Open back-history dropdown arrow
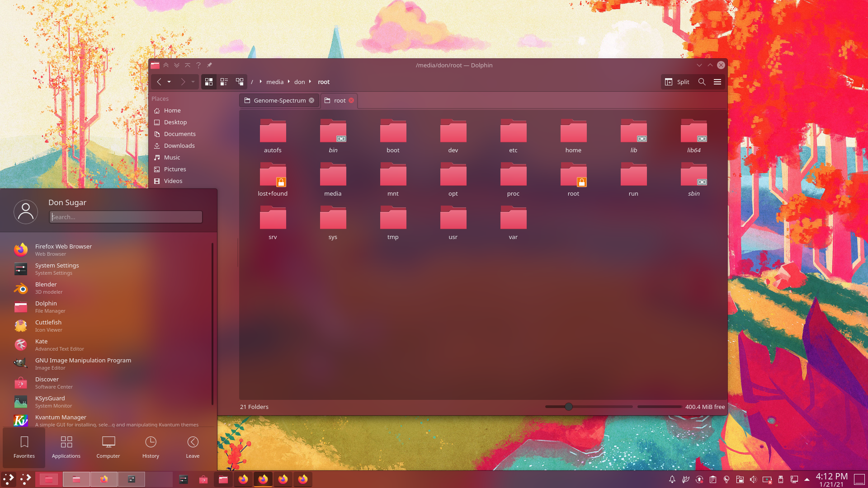Viewport: 868px width, 488px height. point(169,82)
